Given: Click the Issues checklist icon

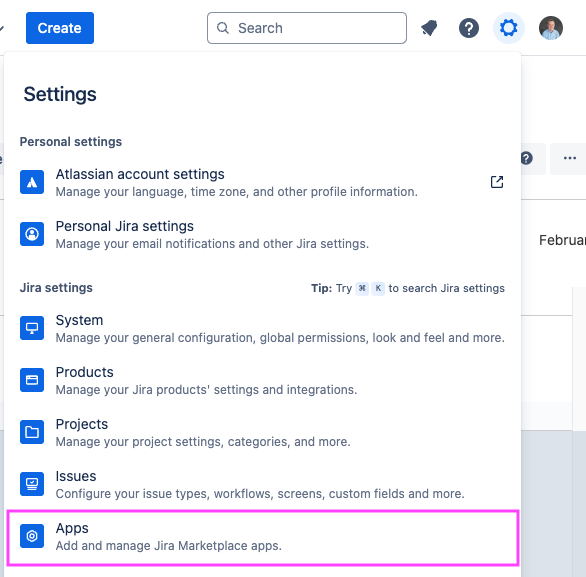Looking at the screenshot, I should tap(32, 484).
